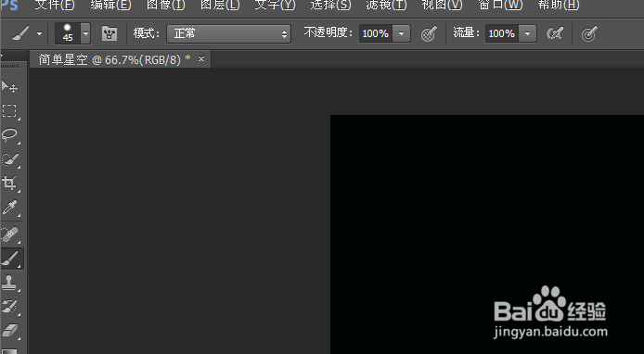Close the 简单星空 document tab
The height and width of the screenshot is (354, 644).
[x=201, y=59]
